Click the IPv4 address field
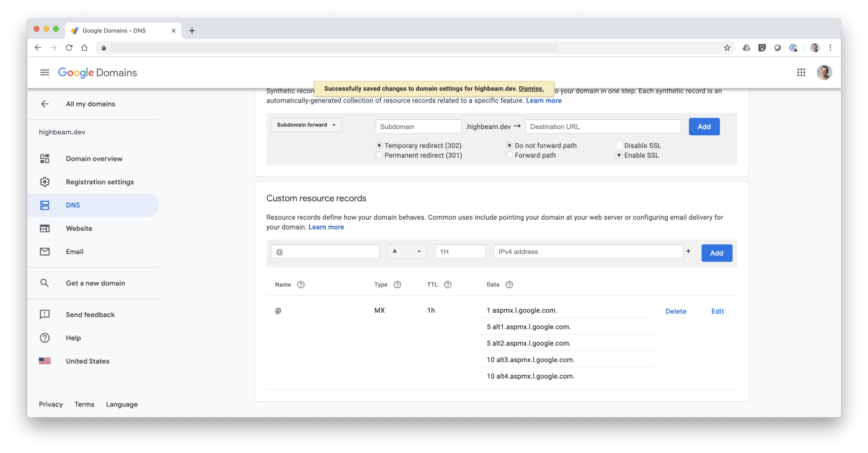The height and width of the screenshot is (453, 868). point(588,251)
